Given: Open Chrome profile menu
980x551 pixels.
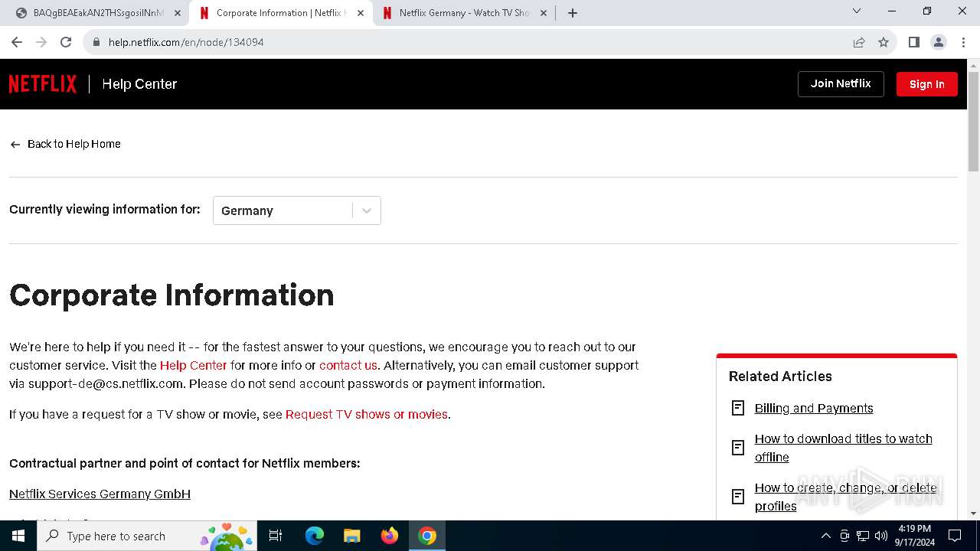Looking at the screenshot, I should 939,42.
